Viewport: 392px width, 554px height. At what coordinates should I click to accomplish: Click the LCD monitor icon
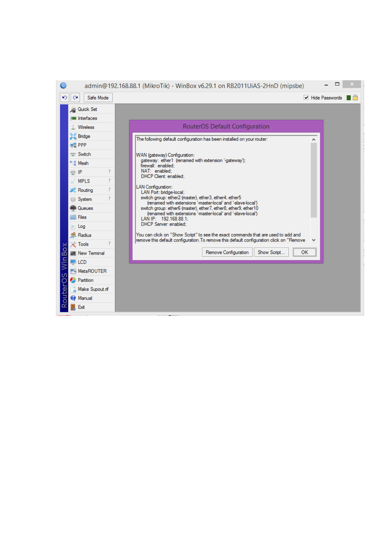click(x=73, y=262)
